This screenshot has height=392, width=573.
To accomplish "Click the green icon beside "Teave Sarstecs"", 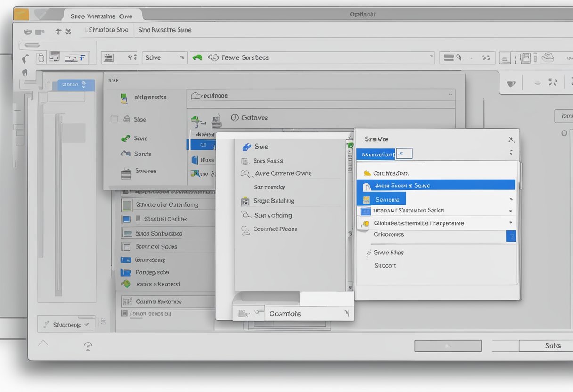I will click(x=197, y=57).
